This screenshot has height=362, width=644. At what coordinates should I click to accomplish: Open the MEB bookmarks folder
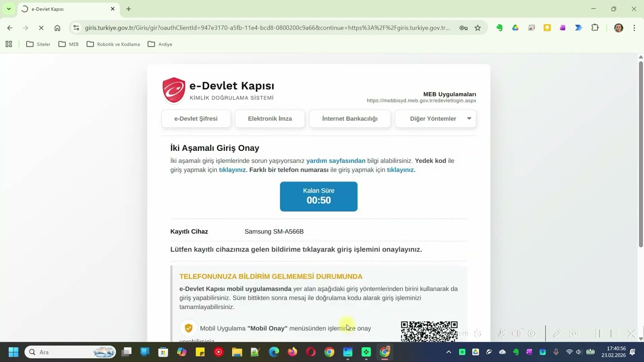coord(68,44)
